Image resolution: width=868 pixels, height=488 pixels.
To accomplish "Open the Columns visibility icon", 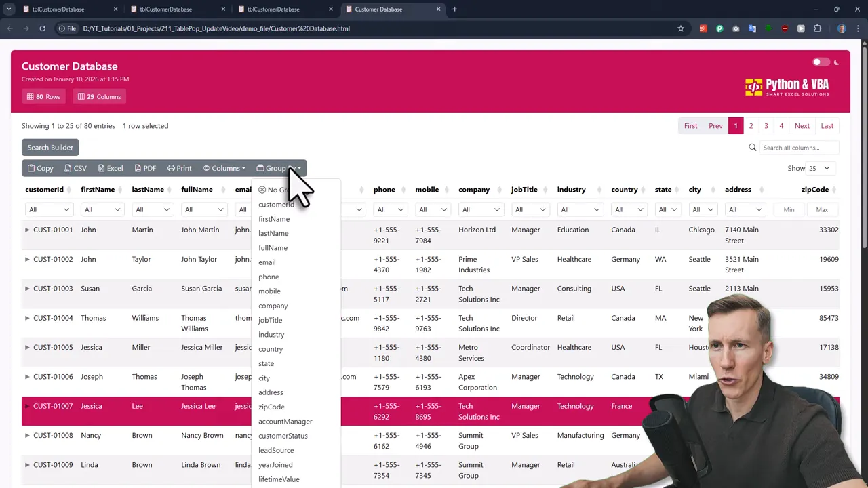I will pos(208,168).
